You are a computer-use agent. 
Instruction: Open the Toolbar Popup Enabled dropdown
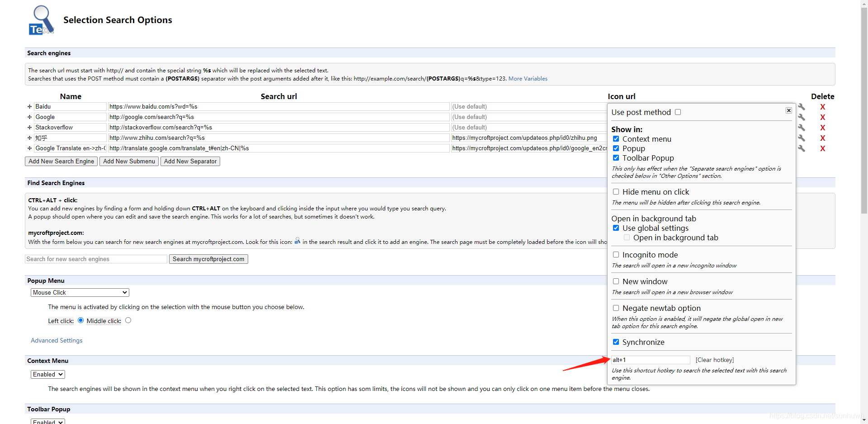pos(48,421)
